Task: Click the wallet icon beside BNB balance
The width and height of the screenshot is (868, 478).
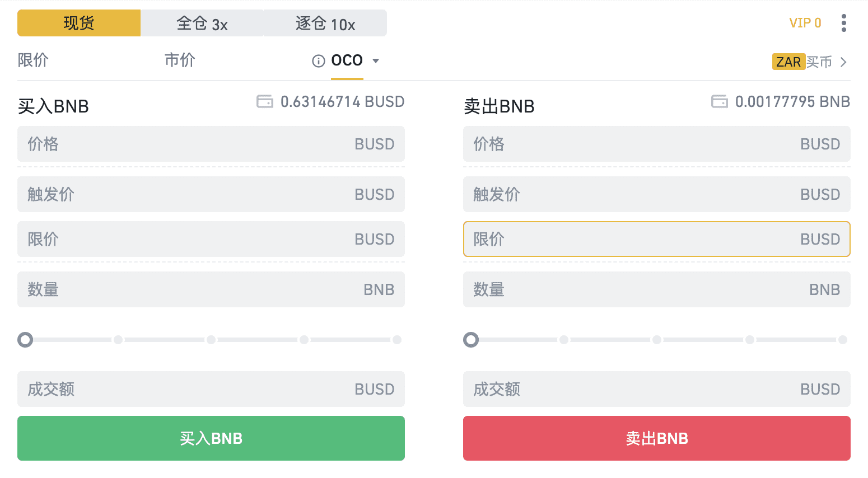Action: click(x=720, y=101)
